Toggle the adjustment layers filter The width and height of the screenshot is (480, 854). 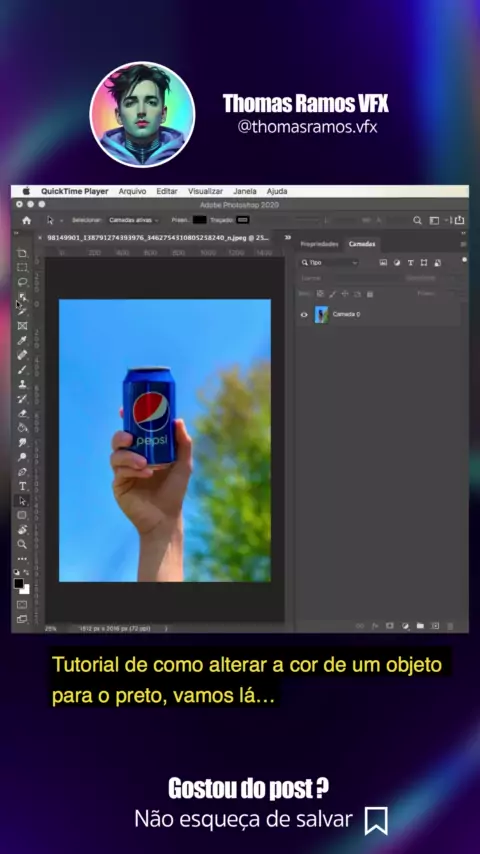pyautogui.click(x=397, y=263)
